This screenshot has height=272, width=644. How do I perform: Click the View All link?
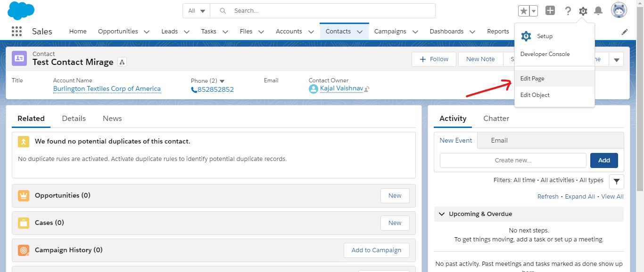coord(612,197)
